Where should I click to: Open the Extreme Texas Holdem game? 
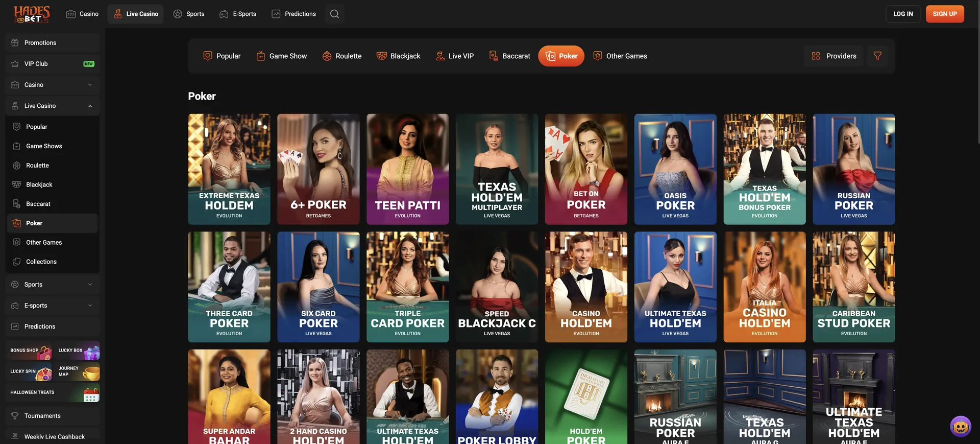click(x=229, y=169)
